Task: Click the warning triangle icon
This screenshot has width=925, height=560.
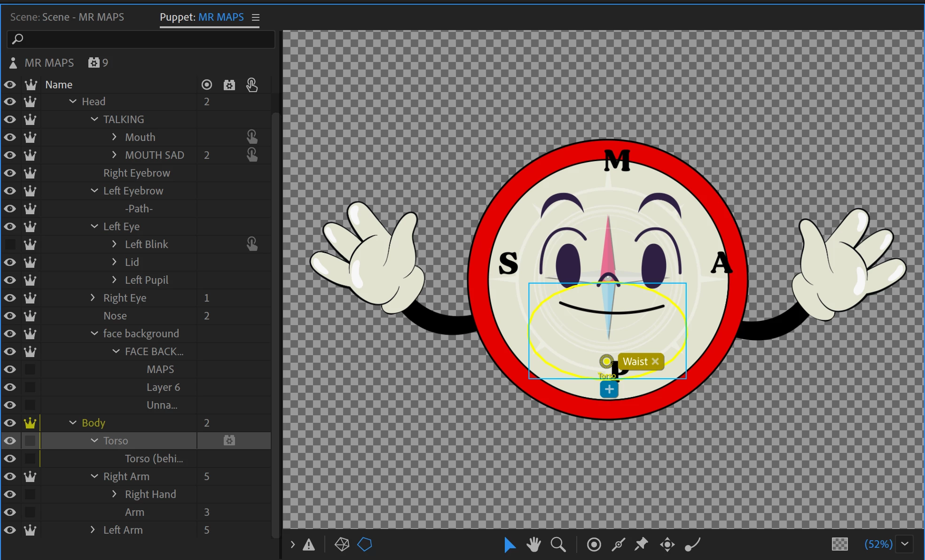Action: pyautogui.click(x=309, y=544)
